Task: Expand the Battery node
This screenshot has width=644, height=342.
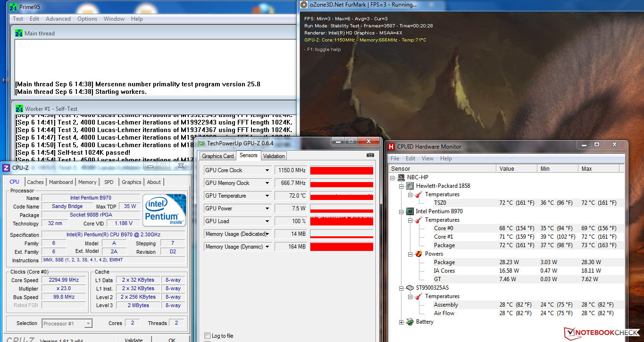Action: click(x=401, y=322)
